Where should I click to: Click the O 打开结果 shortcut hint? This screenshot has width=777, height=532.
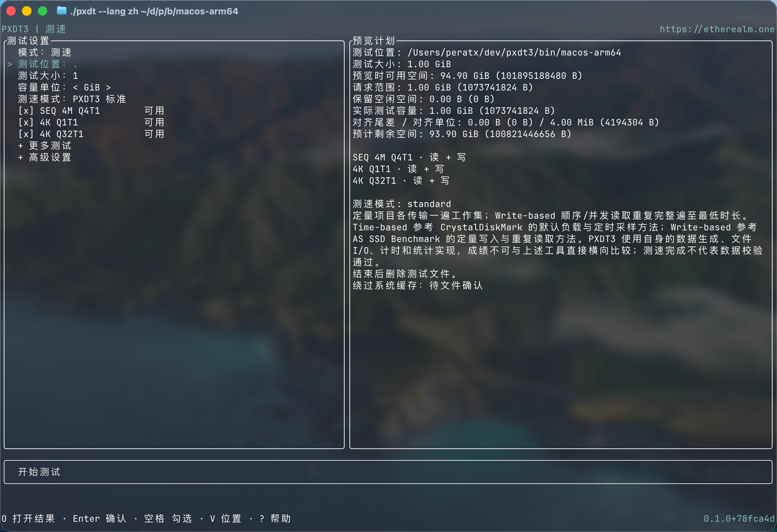pyautogui.click(x=28, y=519)
